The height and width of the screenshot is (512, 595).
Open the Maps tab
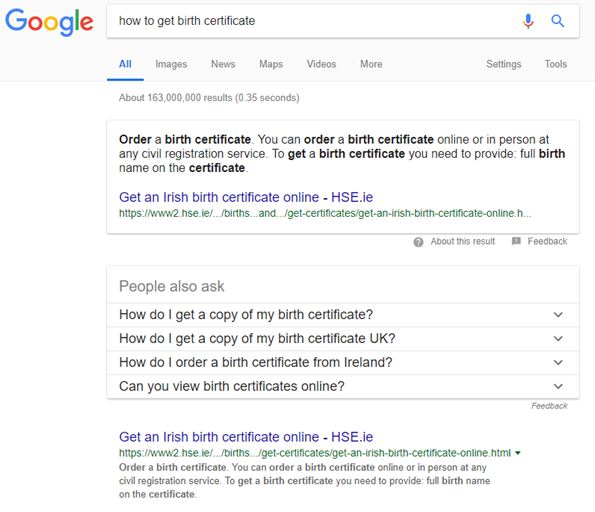(271, 64)
